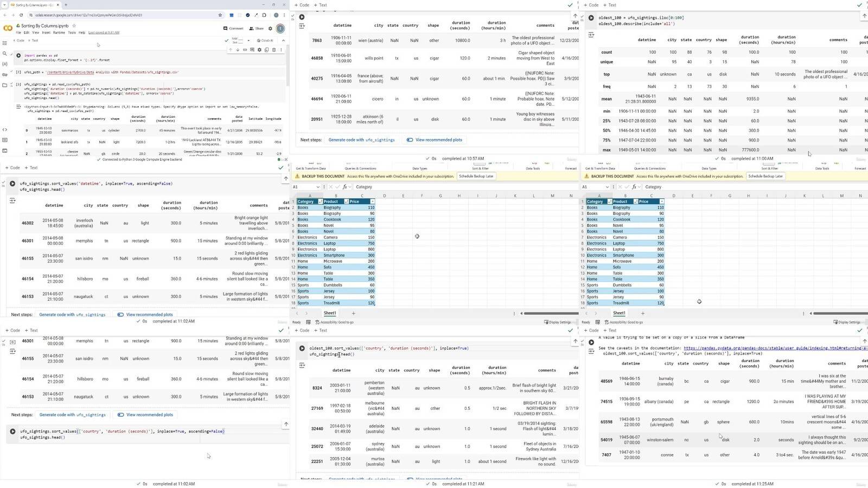The height and width of the screenshot is (488, 868).
Task: Delete the cell using the trash icon
Action: [x=273, y=50]
